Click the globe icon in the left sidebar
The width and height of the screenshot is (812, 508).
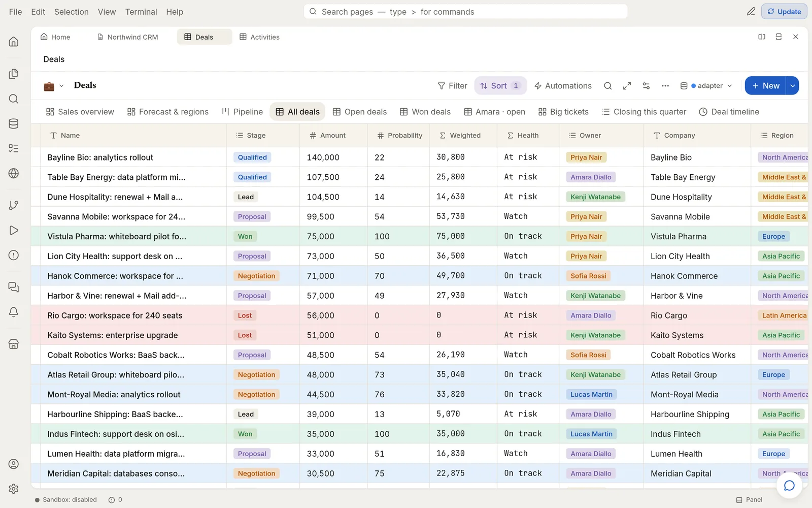[14, 173]
